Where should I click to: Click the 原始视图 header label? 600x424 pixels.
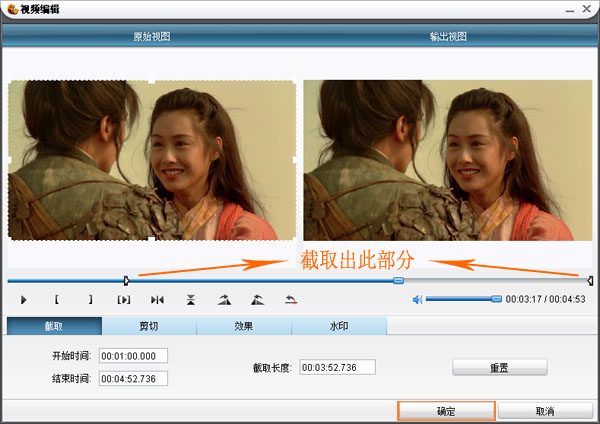(x=152, y=37)
